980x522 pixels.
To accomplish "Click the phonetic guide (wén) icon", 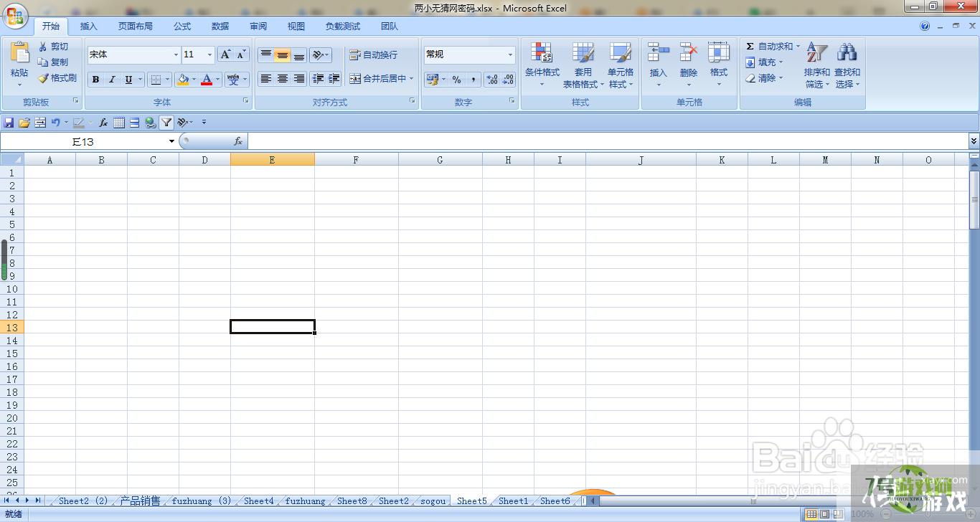I will (x=233, y=80).
